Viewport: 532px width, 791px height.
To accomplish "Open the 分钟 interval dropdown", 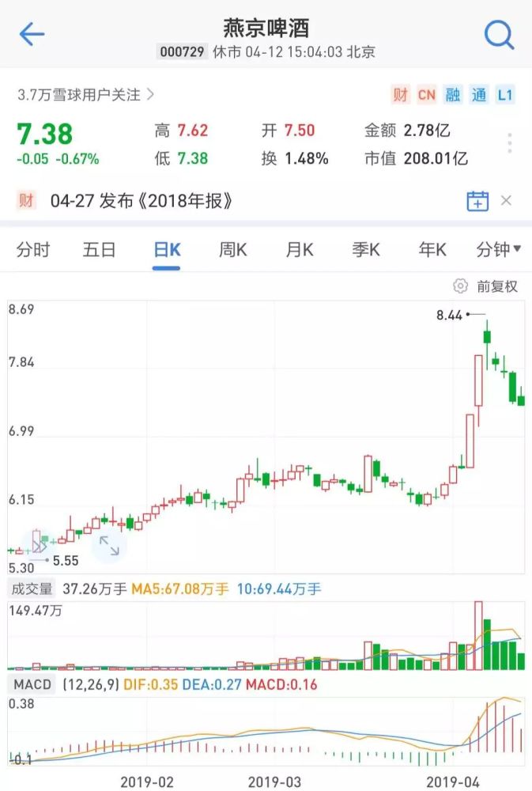I will (x=498, y=250).
